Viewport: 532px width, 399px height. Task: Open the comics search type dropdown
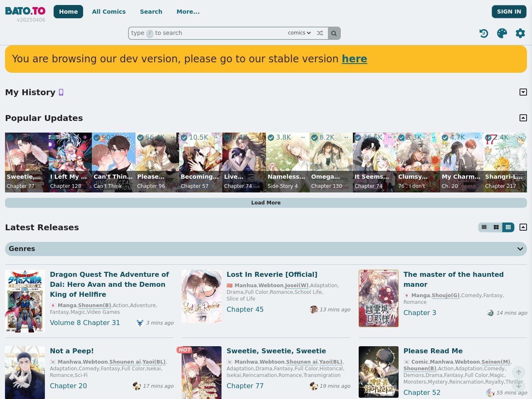[299, 33]
